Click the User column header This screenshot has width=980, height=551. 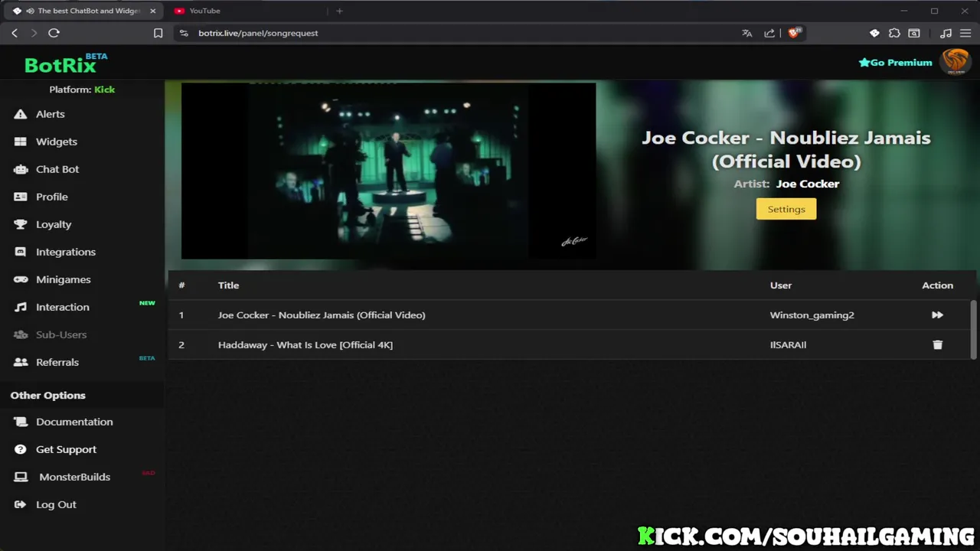(781, 285)
